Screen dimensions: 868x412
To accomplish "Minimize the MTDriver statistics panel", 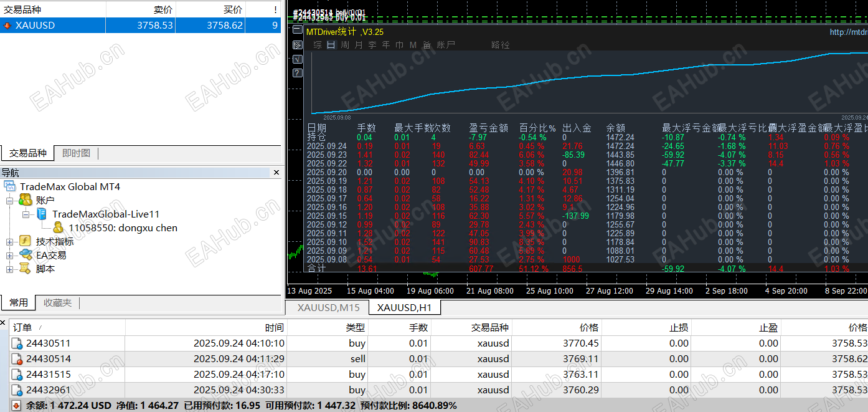I will (298, 30).
